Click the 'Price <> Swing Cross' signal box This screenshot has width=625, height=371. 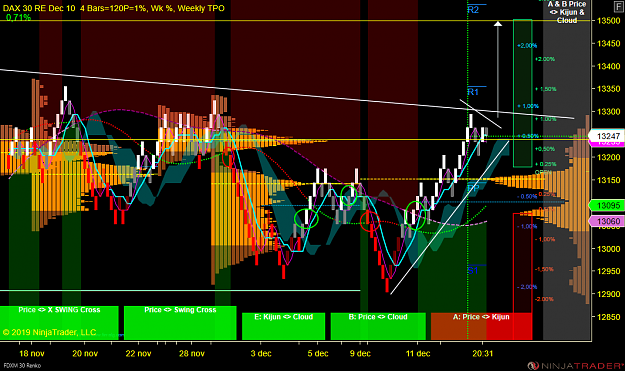180,323
